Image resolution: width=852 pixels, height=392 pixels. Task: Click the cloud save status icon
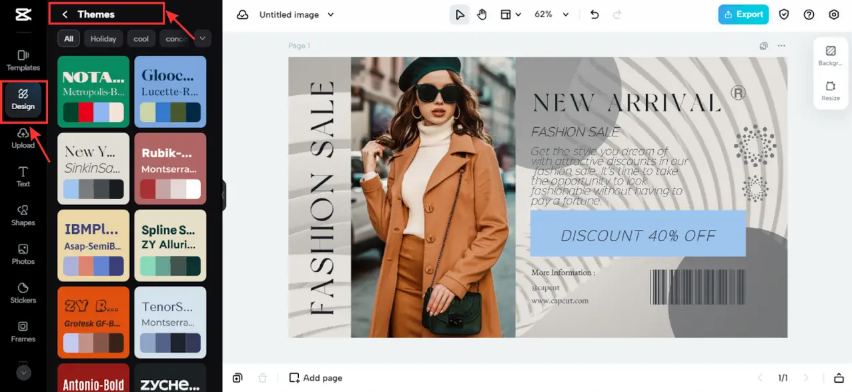pos(242,15)
